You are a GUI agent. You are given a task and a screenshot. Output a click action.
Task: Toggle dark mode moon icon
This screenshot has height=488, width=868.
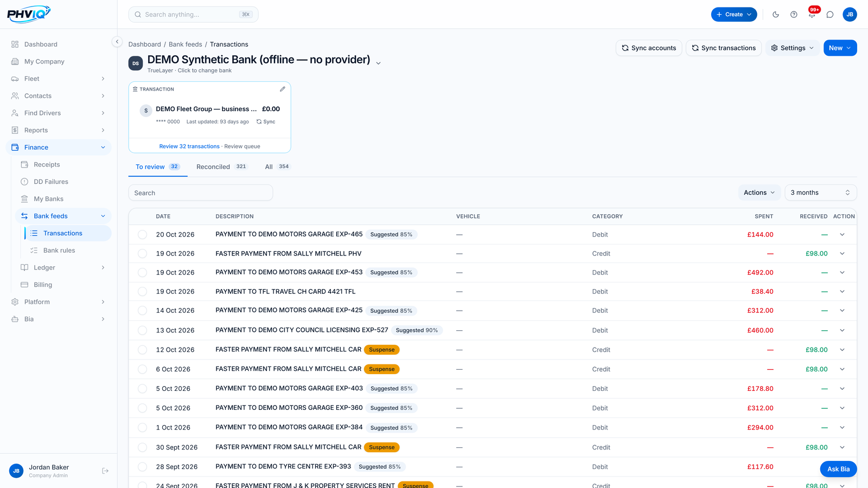click(x=776, y=15)
